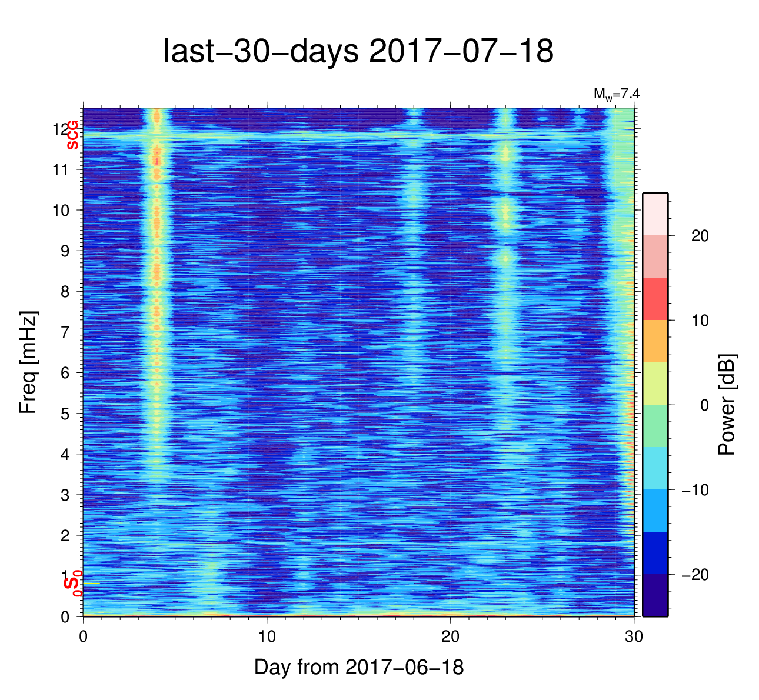Screen dimensions: 759x700
Task: Click the day 10 tick label on the x-axis
Action: (267, 637)
